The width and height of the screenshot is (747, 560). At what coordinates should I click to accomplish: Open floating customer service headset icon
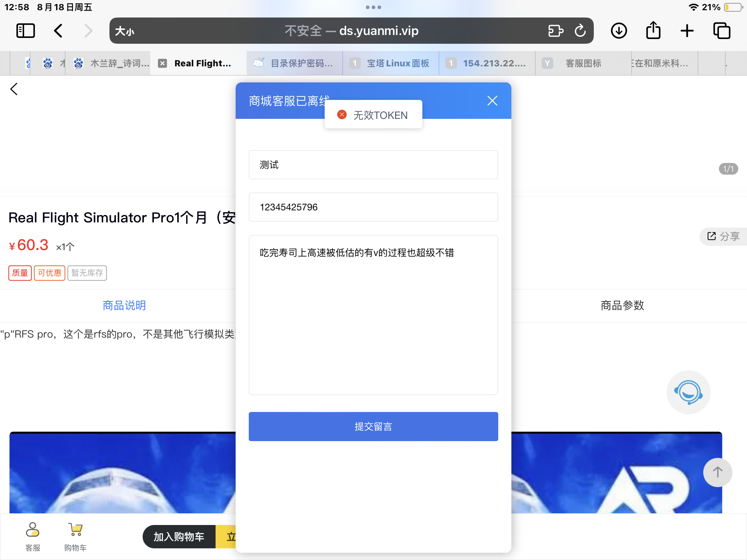pyautogui.click(x=688, y=392)
